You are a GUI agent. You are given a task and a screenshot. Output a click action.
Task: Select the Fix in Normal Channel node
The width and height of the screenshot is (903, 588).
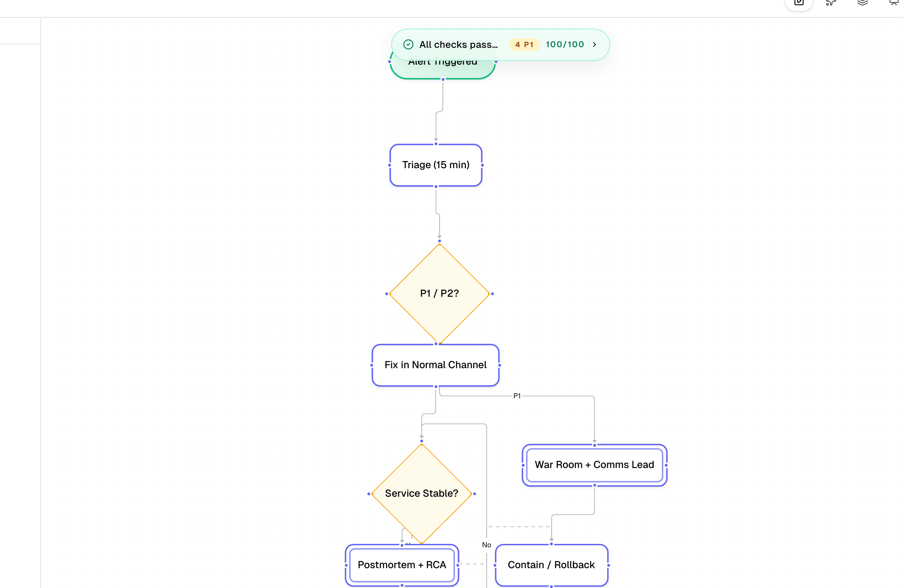tap(435, 365)
